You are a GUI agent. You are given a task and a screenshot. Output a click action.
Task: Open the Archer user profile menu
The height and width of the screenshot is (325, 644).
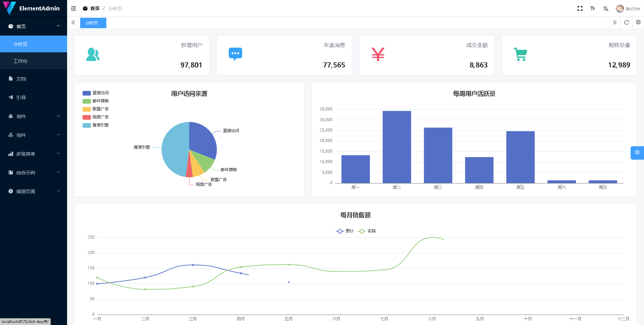(628, 9)
